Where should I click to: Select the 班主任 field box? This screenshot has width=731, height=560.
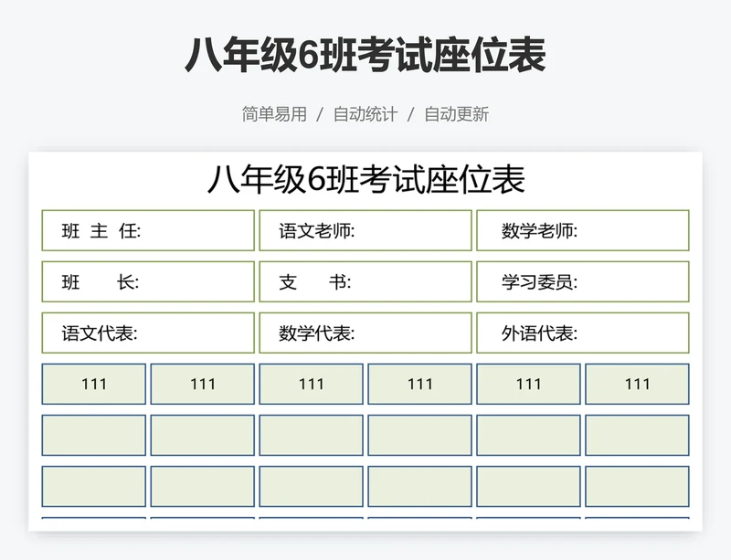click(x=148, y=230)
